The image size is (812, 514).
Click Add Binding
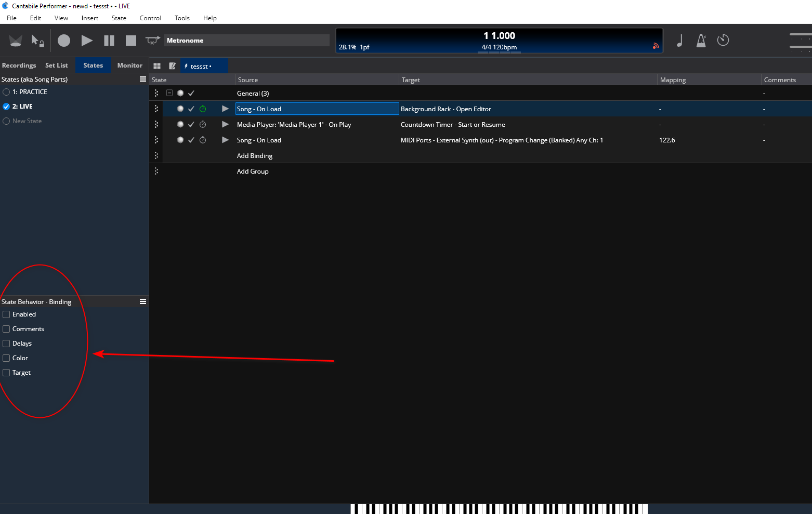tap(254, 156)
